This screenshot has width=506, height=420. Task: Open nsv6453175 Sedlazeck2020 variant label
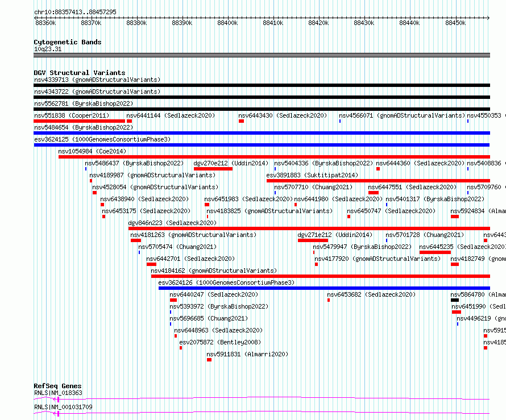click(146, 211)
